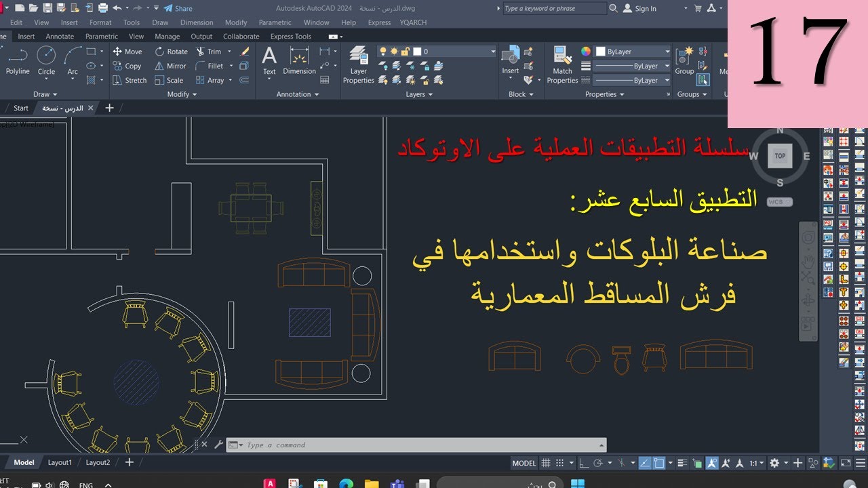Open the object color wheel swatch
This screenshot has height=488, width=868.
click(x=586, y=52)
